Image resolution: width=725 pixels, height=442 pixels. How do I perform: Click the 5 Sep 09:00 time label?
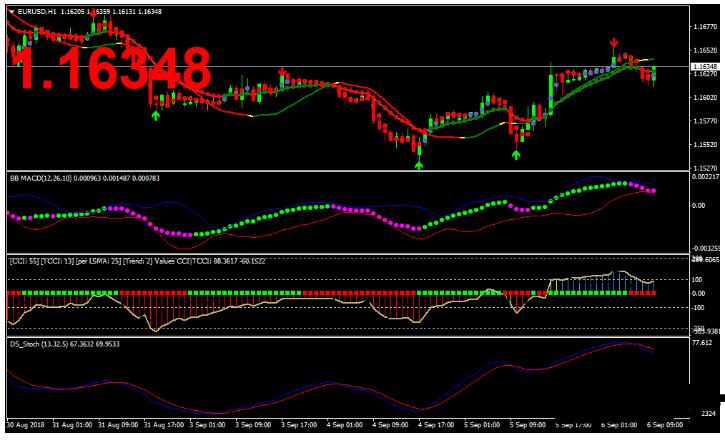point(528,424)
